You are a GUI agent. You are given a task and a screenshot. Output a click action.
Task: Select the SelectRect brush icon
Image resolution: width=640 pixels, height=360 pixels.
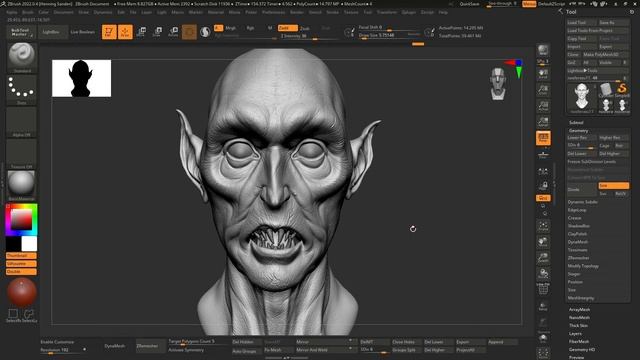tap(13, 315)
